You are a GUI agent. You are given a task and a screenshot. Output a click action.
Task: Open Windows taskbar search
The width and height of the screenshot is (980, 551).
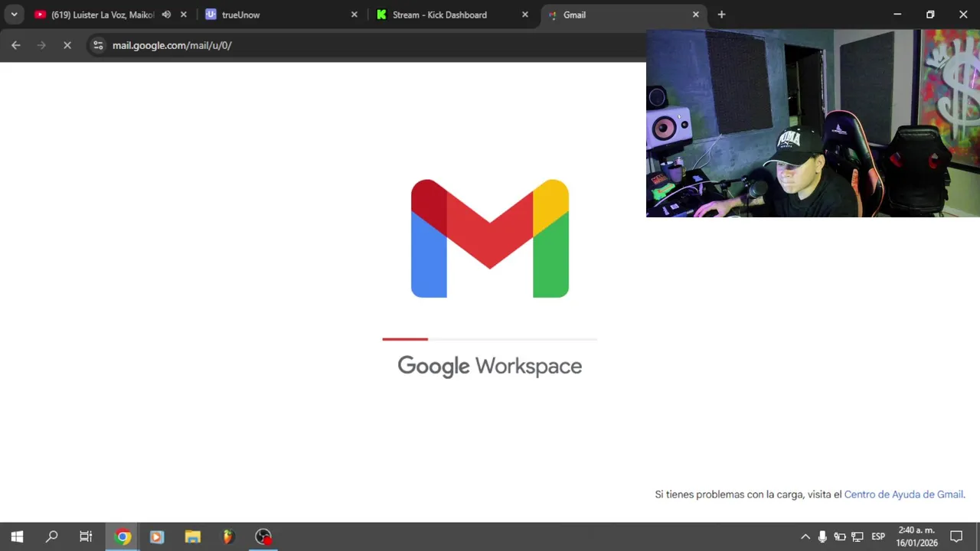[x=52, y=536]
